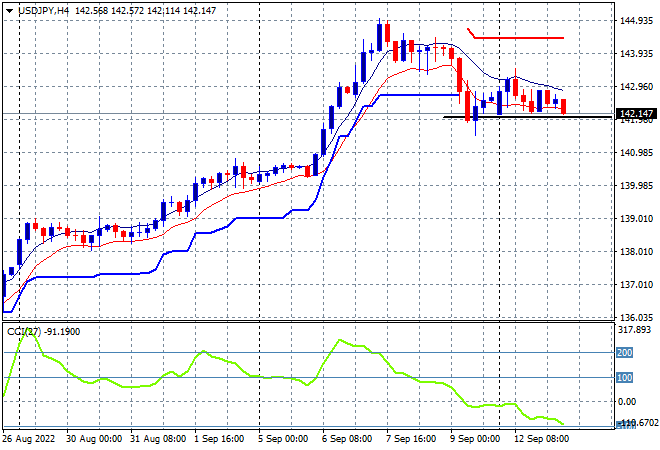Click the 136.035 price axis label
The height and width of the screenshot is (450, 660).
pyautogui.click(x=636, y=317)
